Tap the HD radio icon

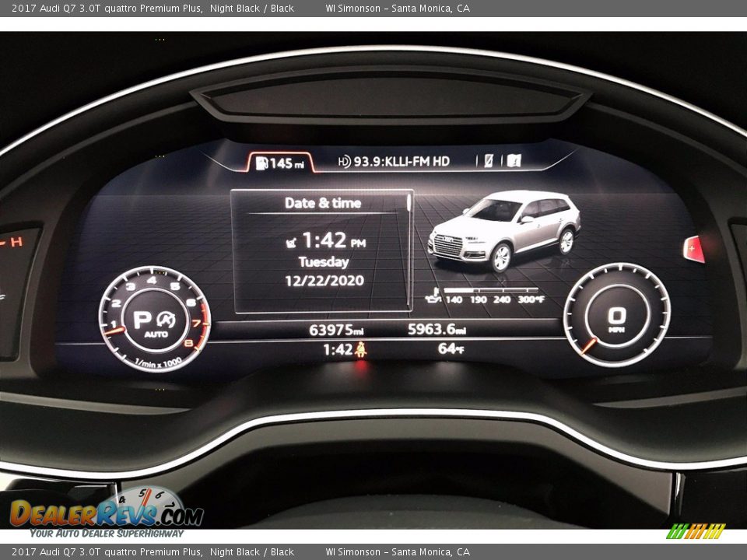tap(344, 162)
